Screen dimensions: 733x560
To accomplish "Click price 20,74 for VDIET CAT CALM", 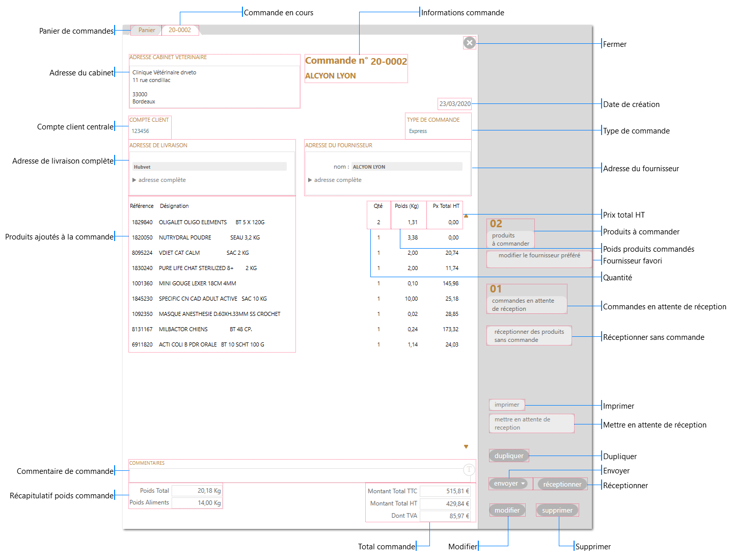I will (452, 253).
